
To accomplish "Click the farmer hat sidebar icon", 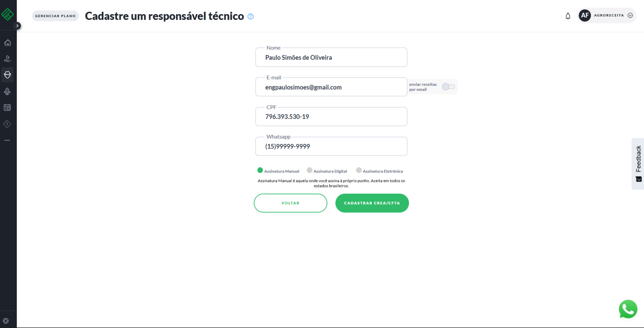I will point(7,75).
